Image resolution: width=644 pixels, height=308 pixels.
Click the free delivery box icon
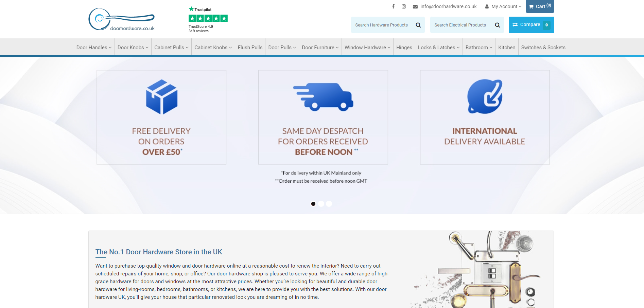click(161, 97)
